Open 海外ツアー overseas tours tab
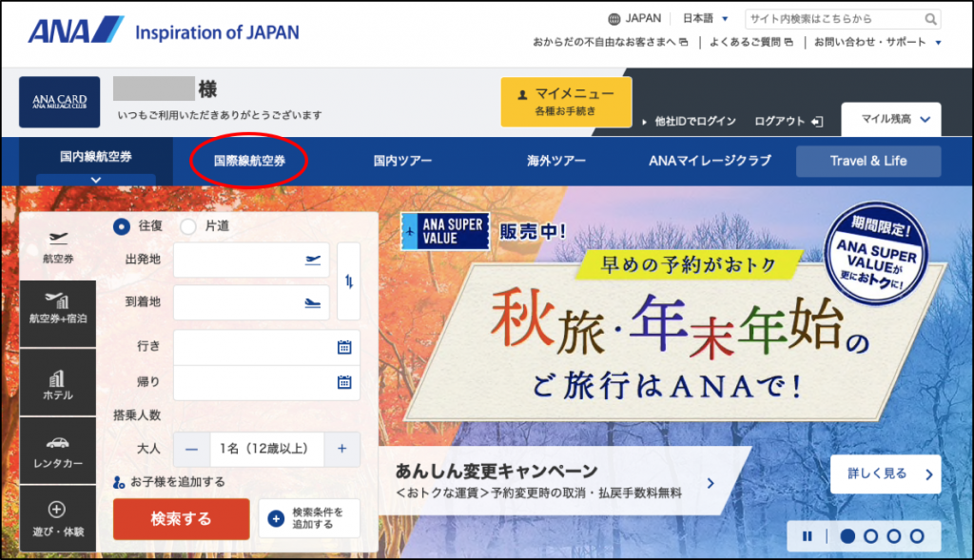This screenshot has height=560, width=974. coord(555,161)
